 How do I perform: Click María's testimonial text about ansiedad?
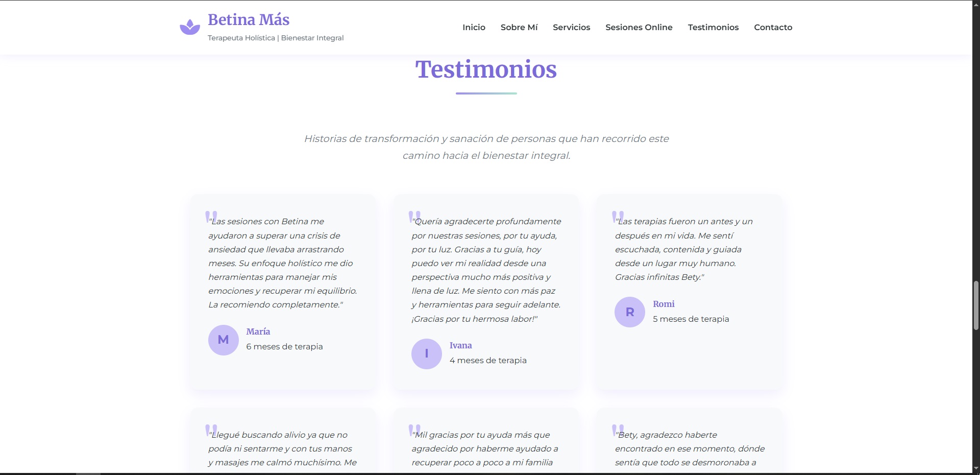283,263
